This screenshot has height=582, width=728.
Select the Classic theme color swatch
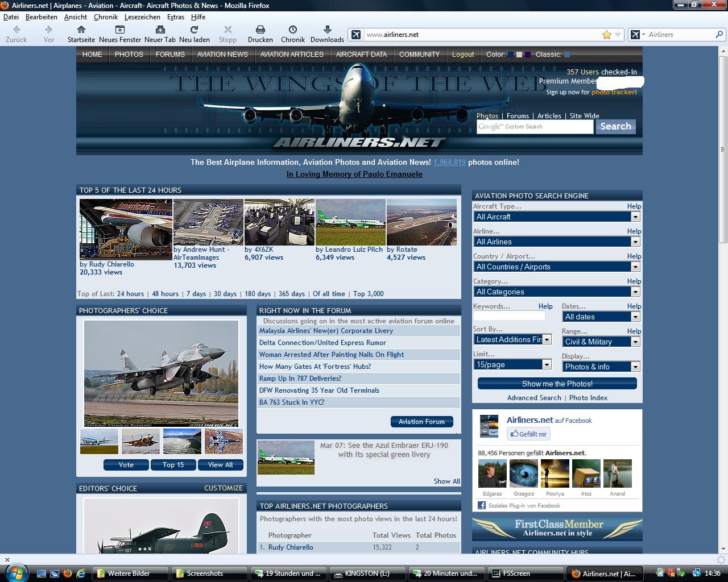567,55
